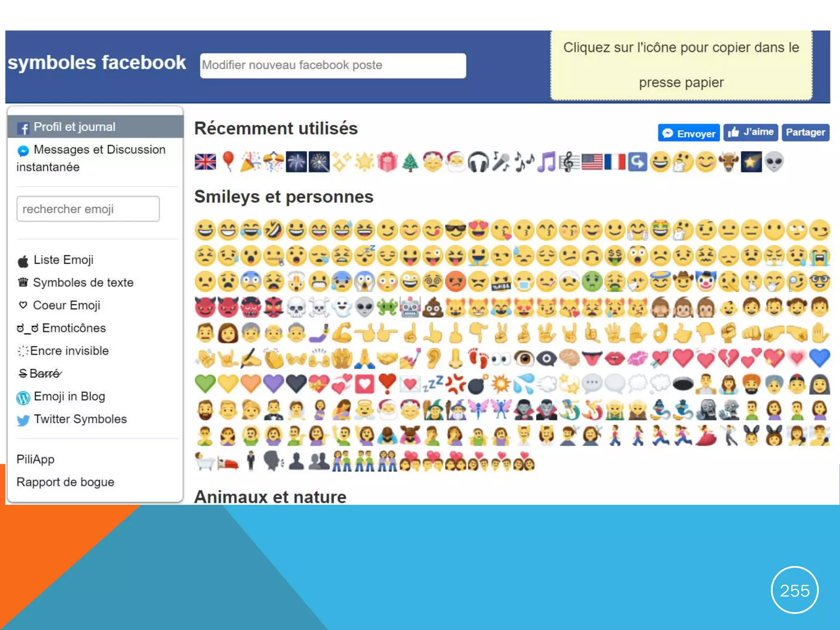This screenshot has height=630, width=840.
Task: Copy the sunglasses smiley emoji
Action: (455, 230)
